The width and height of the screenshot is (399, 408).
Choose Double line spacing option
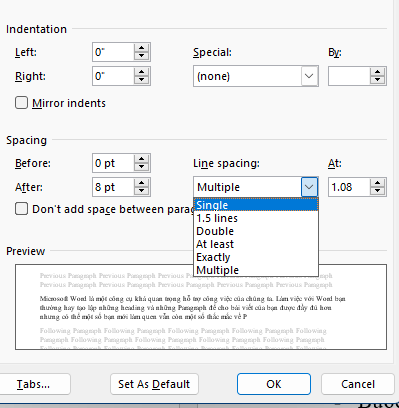(256, 231)
